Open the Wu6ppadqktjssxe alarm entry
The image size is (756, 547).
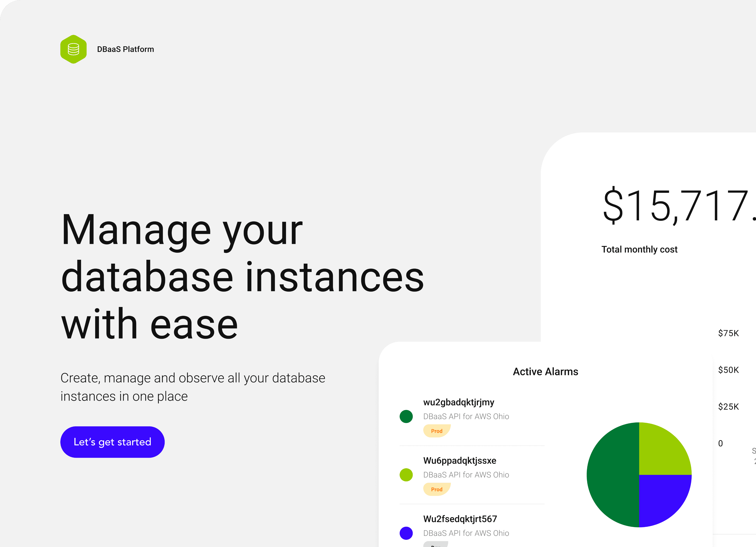460,461
